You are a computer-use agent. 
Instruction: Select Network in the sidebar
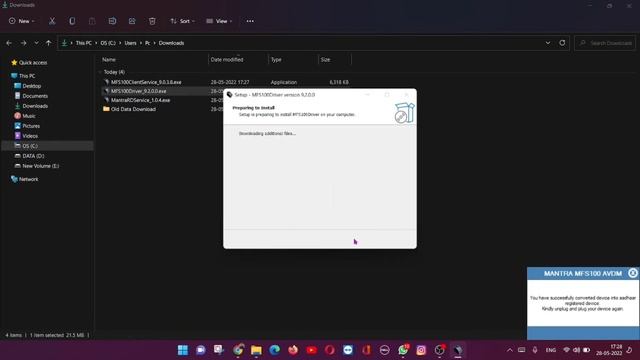coord(28,179)
